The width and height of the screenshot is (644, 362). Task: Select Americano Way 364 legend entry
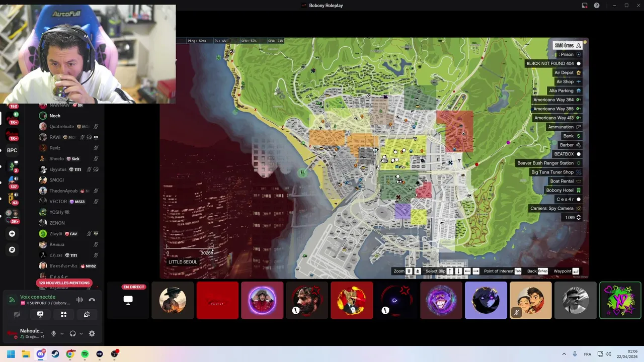(x=557, y=100)
